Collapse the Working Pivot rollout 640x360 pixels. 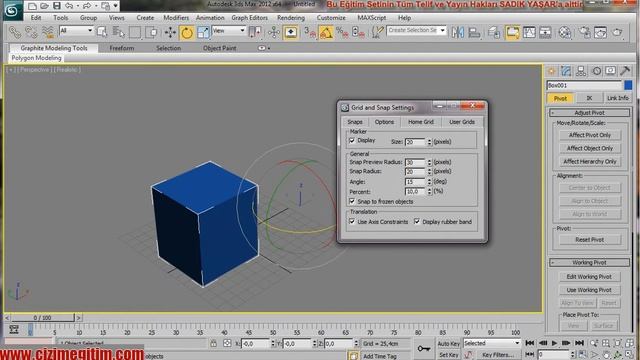[x=589, y=262]
